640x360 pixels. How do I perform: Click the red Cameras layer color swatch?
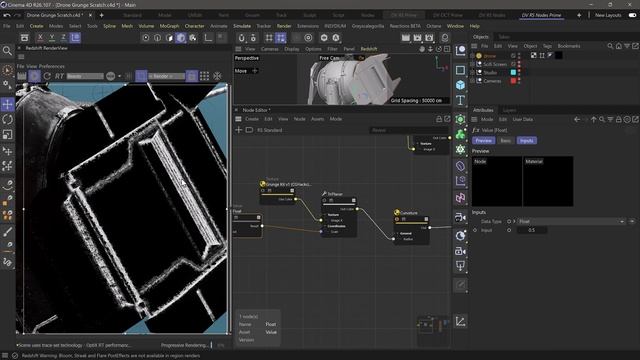click(x=513, y=81)
